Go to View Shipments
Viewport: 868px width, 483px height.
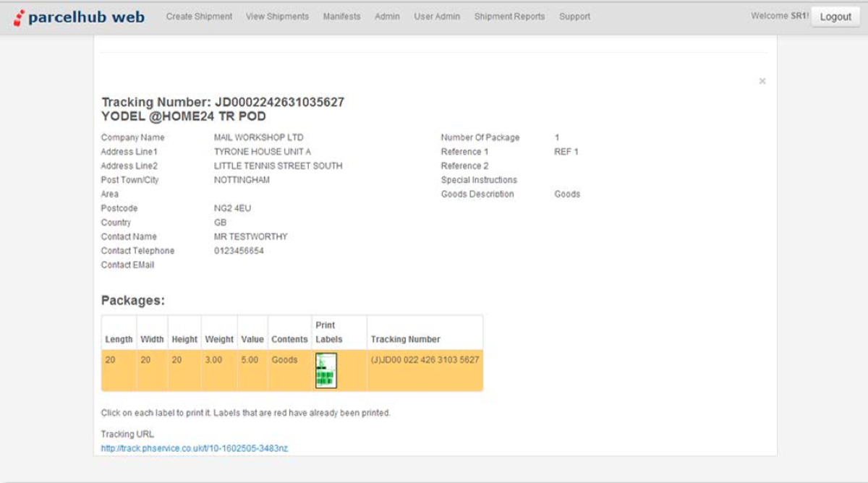click(277, 17)
